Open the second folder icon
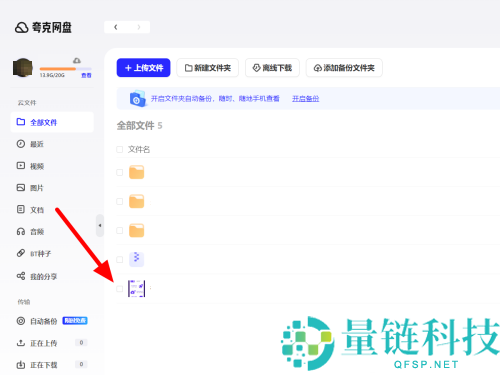This screenshot has height=375, width=500. tap(136, 201)
